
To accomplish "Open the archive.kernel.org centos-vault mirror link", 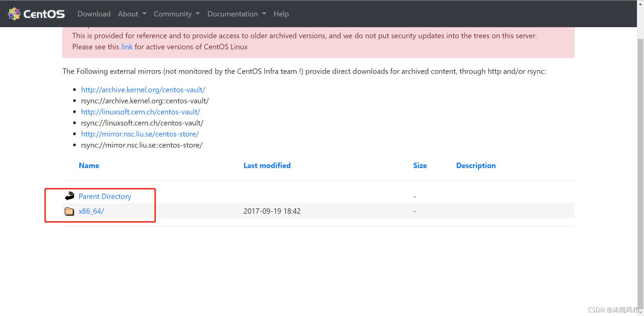I will (x=143, y=90).
